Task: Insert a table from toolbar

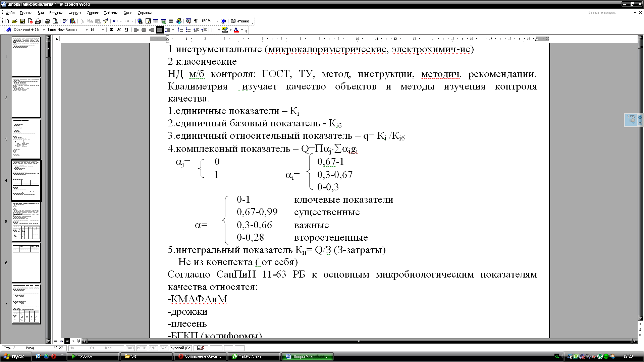Action: click(x=156, y=21)
